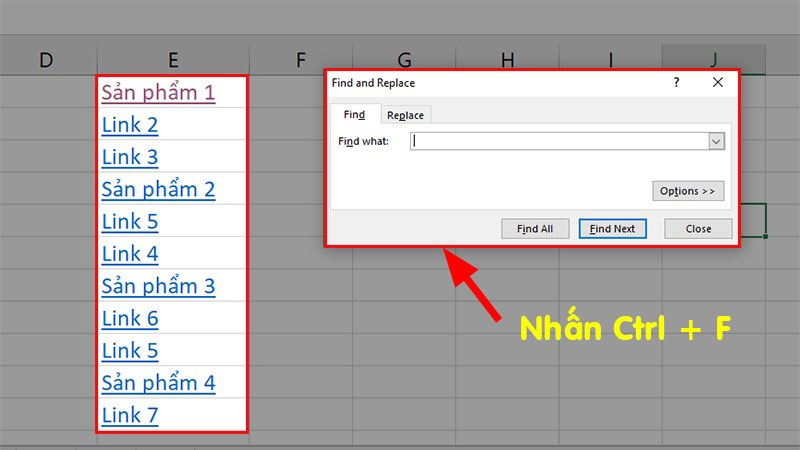Open the Sản phẩm 4 hyperlink
Screen dimensions: 800x450
click(158, 382)
